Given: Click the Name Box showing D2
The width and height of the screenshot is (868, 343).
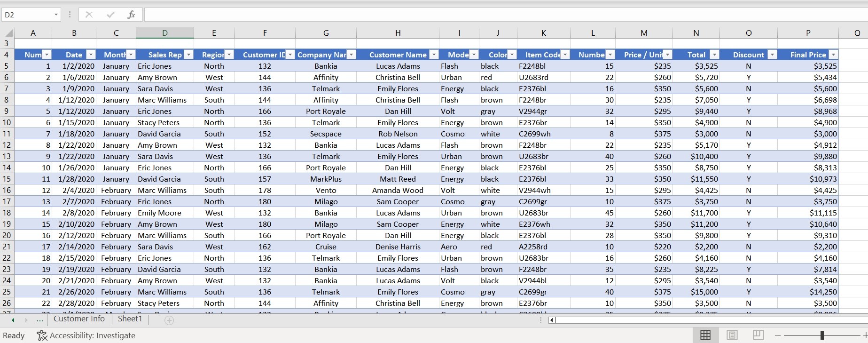Looking at the screenshot, I should [27, 15].
